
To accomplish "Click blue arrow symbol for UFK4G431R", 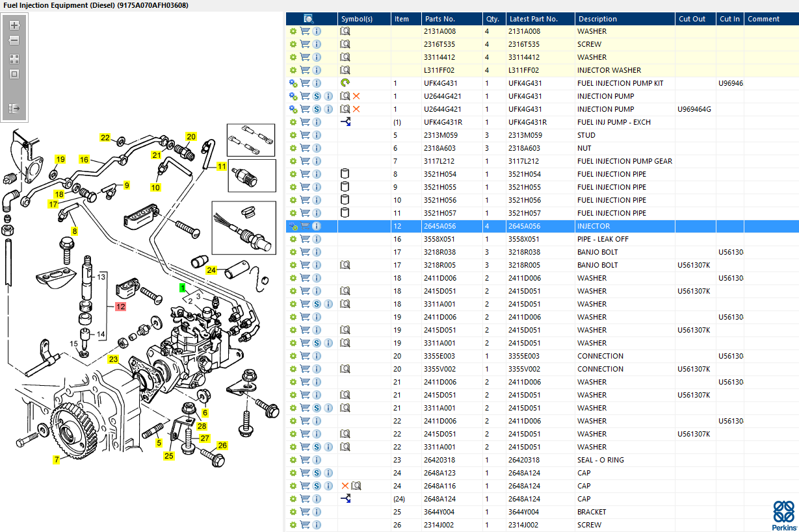I will click(346, 122).
